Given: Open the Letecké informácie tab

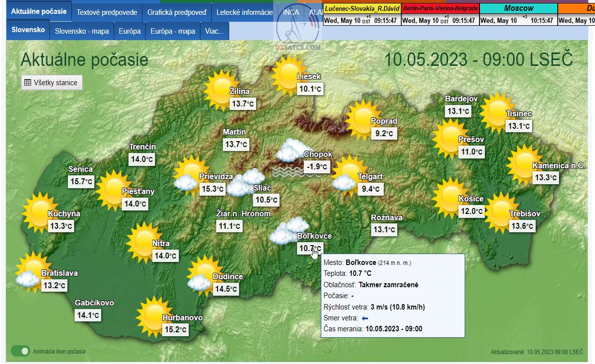Looking at the screenshot, I should 244,12.
